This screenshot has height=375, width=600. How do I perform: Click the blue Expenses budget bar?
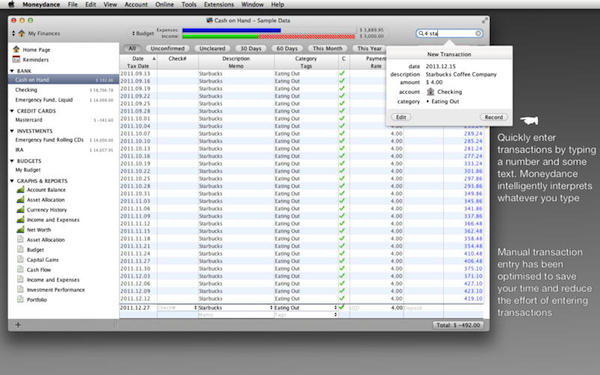(x=232, y=30)
